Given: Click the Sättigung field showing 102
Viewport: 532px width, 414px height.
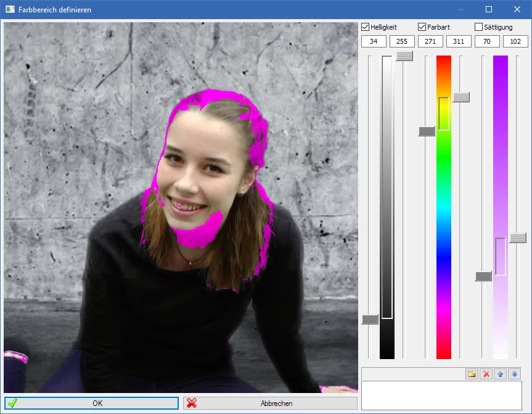Looking at the screenshot, I should pos(515,41).
